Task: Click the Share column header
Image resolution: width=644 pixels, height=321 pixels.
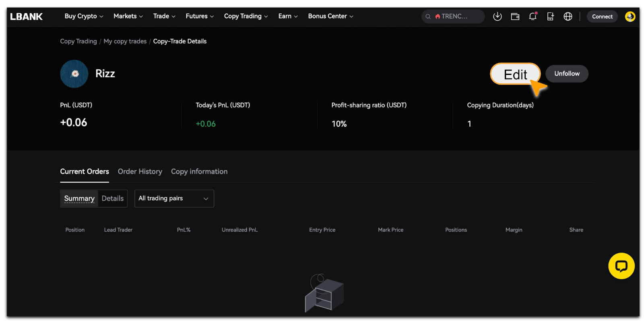Action: 576,230
